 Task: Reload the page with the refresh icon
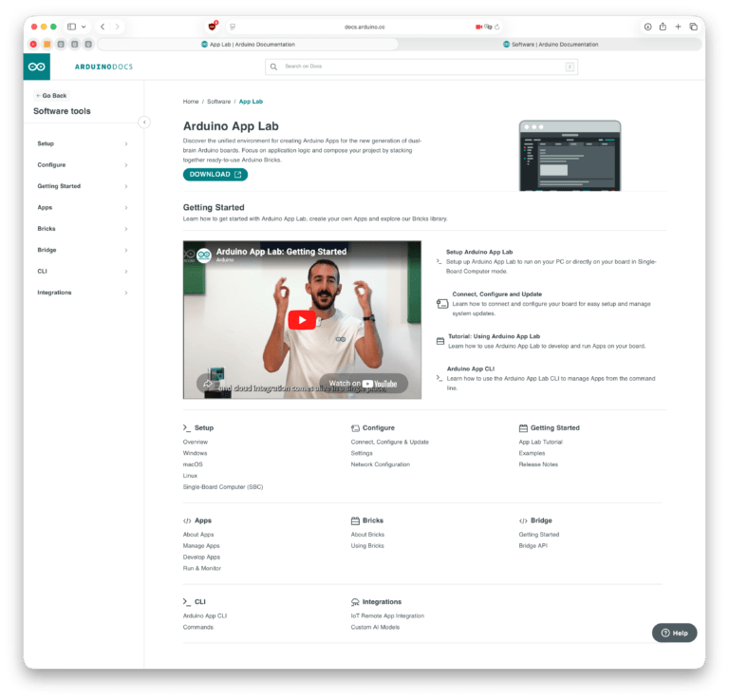(x=497, y=27)
